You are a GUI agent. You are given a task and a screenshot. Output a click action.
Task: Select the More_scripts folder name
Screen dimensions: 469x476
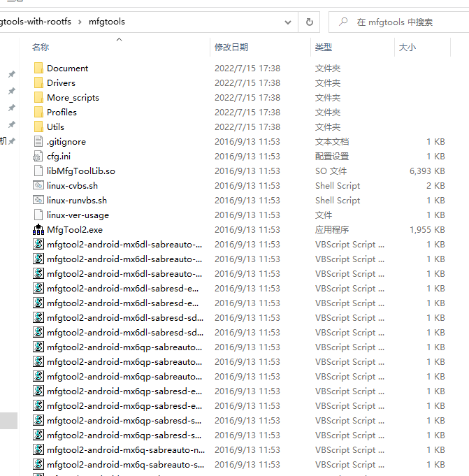73,98
